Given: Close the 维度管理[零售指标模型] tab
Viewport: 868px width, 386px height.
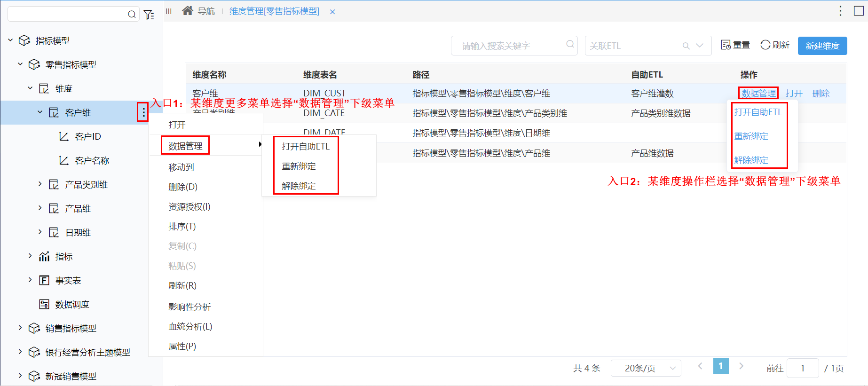Looking at the screenshot, I should click(332, 12).
